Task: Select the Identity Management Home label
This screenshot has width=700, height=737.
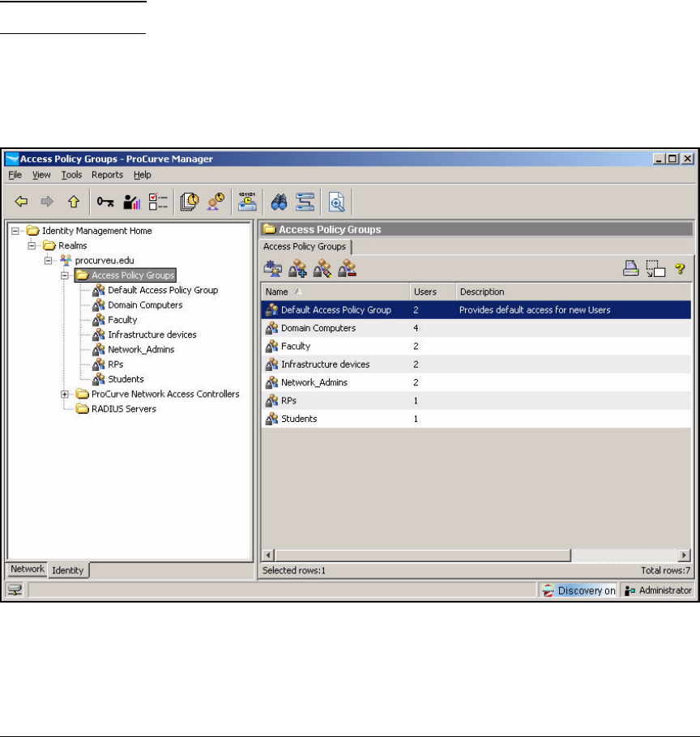Action: 97,231
